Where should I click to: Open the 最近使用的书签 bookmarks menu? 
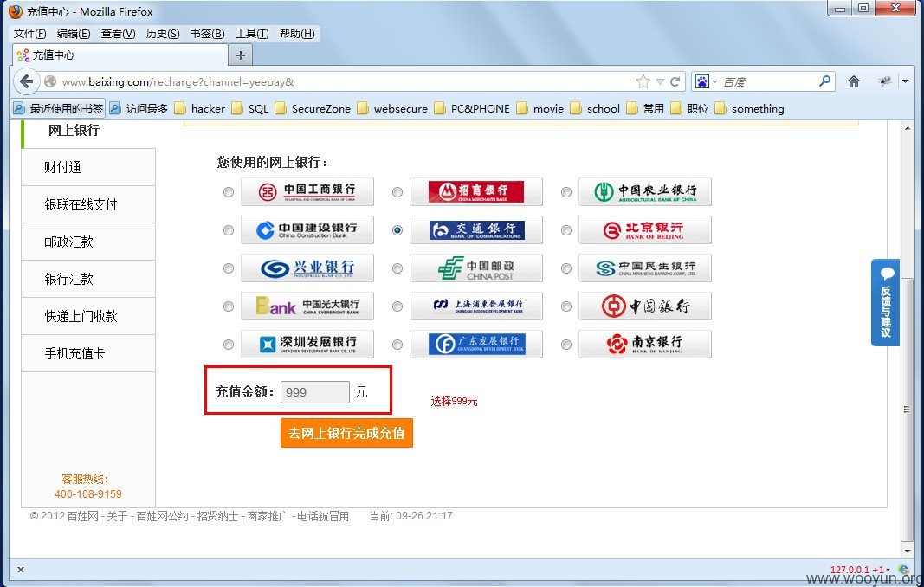pos(58,108)
